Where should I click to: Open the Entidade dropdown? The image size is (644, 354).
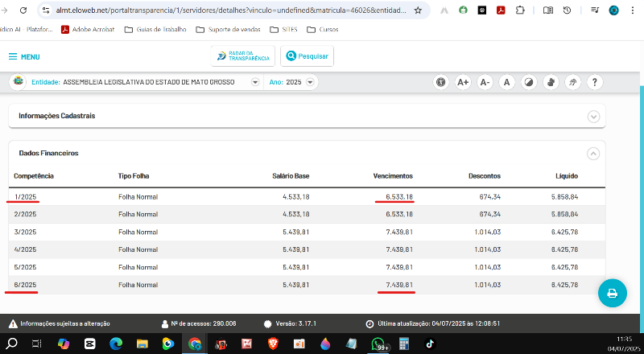click(255, 82)
